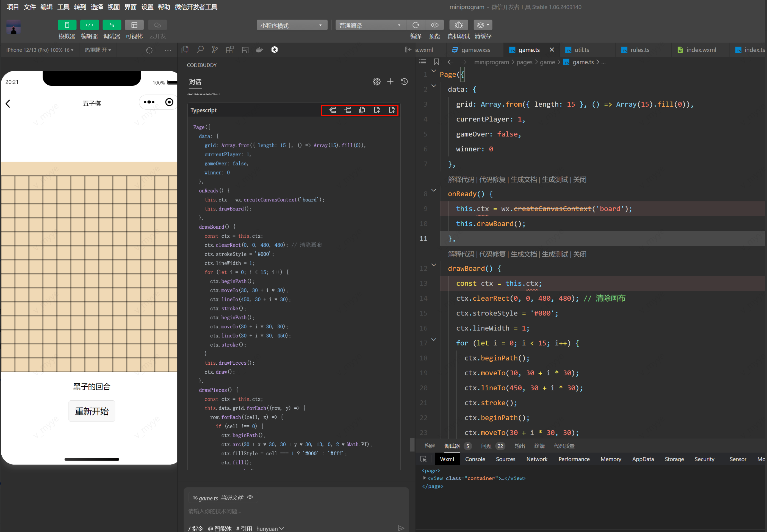Click the simulator refresh icon
This screenshot has height=532, width=767.
click(x=149, y=50)
